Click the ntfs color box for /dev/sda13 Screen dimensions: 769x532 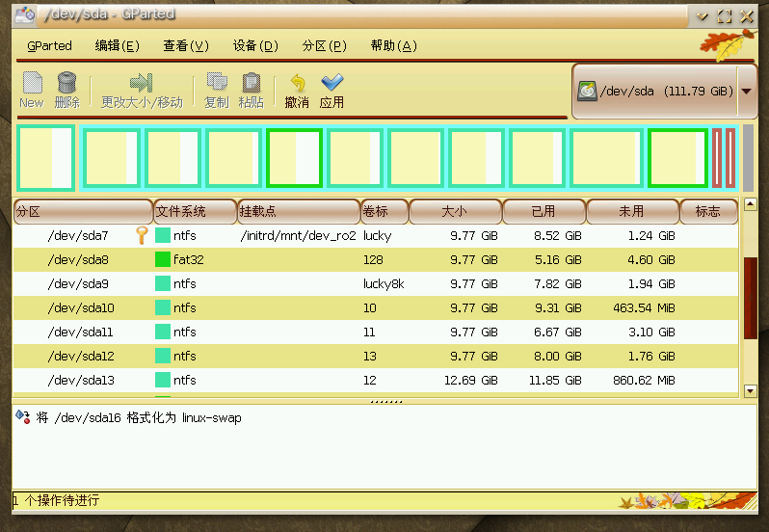tap(162, 380)
